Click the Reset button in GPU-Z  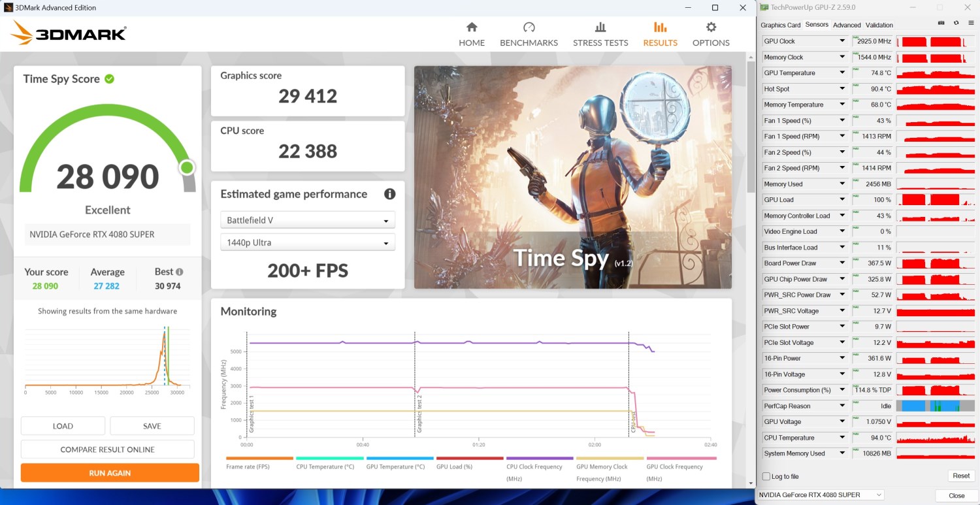(x=961, y=476)
